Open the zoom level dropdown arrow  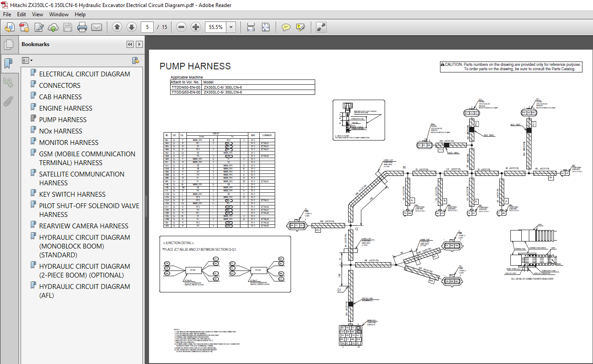[x=232, y=27]
